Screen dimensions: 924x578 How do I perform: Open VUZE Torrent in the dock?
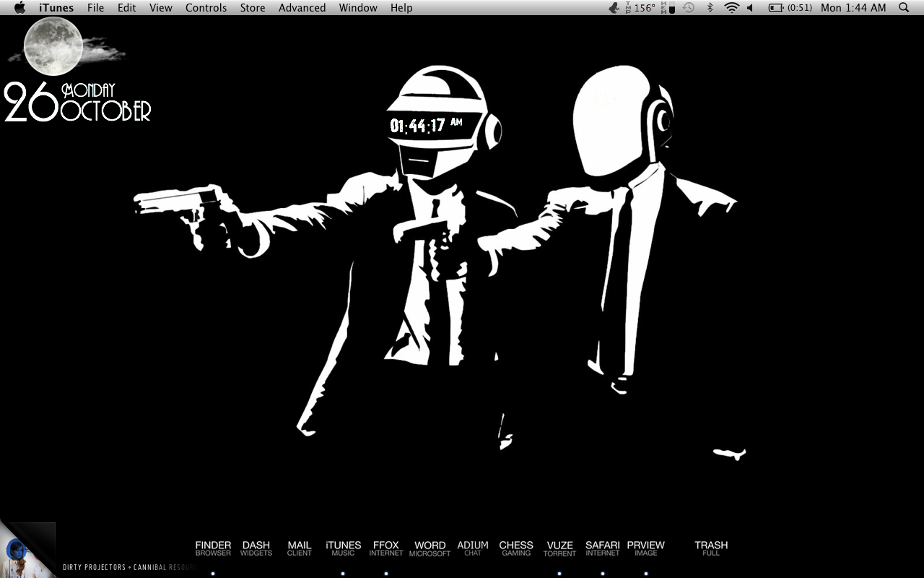559,548
